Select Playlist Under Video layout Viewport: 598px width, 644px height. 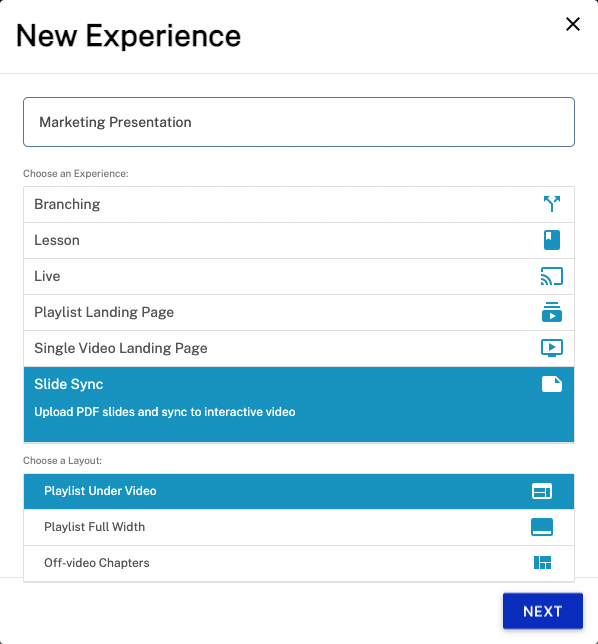299,491
